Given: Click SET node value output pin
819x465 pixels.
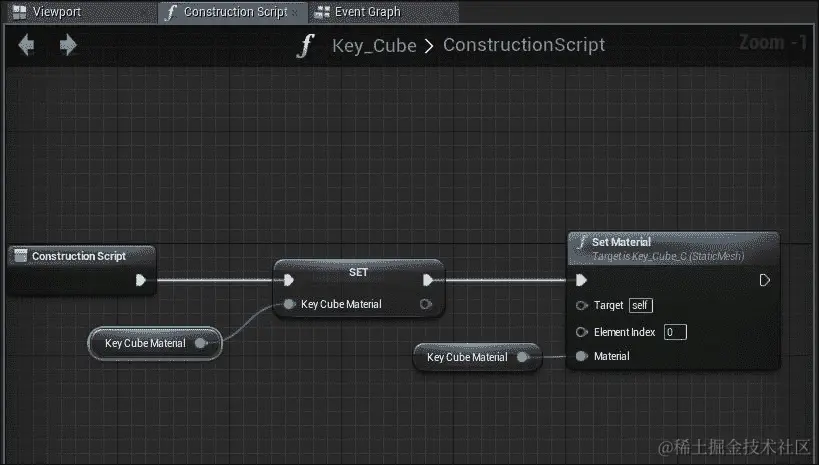Looking at the screenshot, I should coord(426,304).
